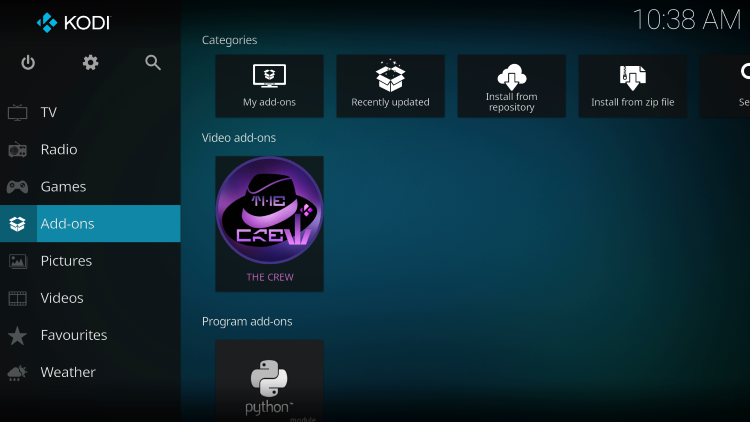Open Videos menu item
Screen dimensions: 750x422
[90, 298]
